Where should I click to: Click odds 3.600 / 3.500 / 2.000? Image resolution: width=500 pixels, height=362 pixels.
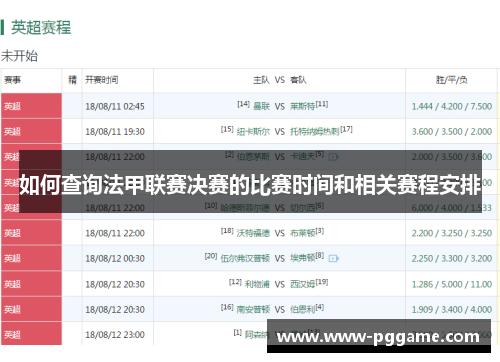click(452, 132)
